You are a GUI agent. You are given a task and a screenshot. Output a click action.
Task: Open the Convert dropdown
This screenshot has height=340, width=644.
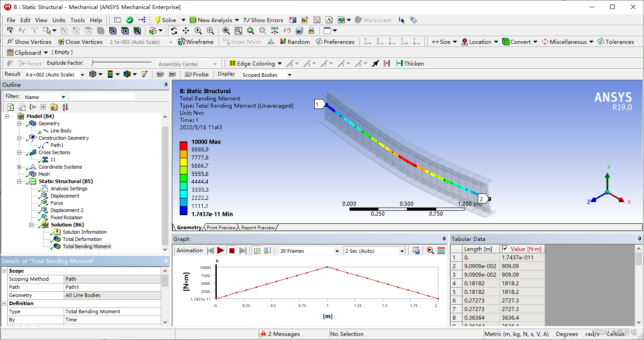tap(520, 42)
